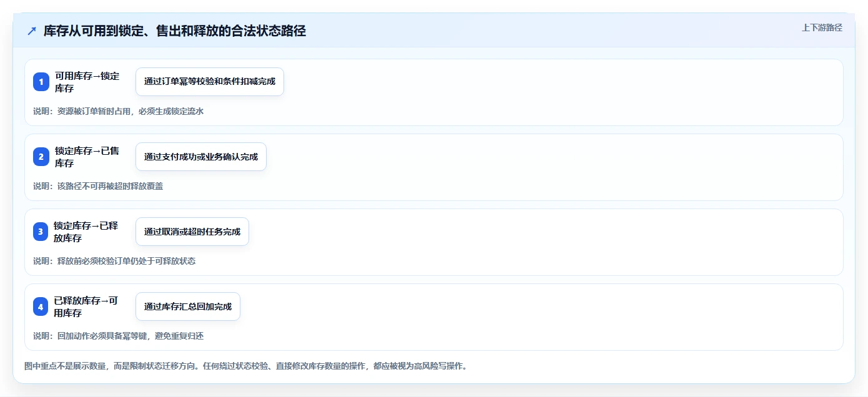868x397 pixels.
Task: Click the 通过取消或超时任务完成 box
Action: pos(192,232)
